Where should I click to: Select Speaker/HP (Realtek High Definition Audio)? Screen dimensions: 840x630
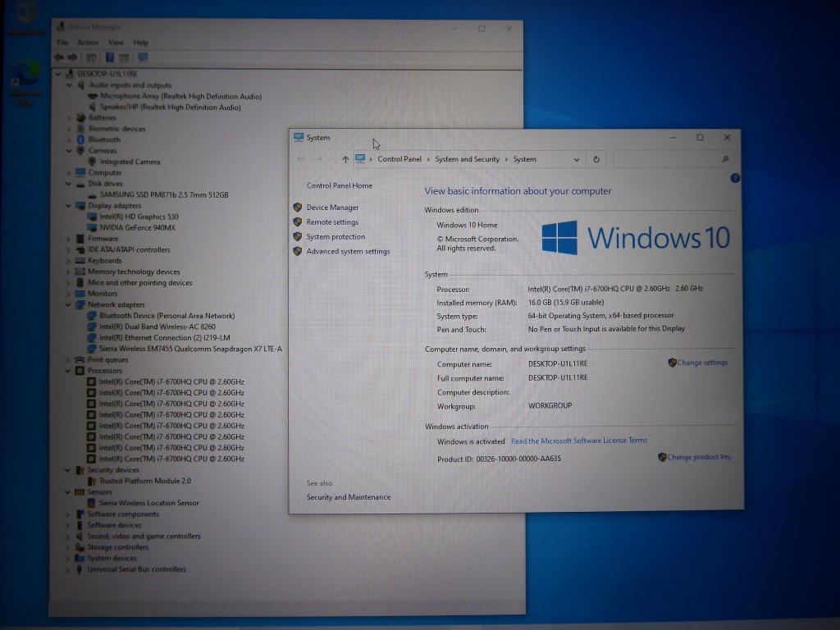tap(171, 107)
